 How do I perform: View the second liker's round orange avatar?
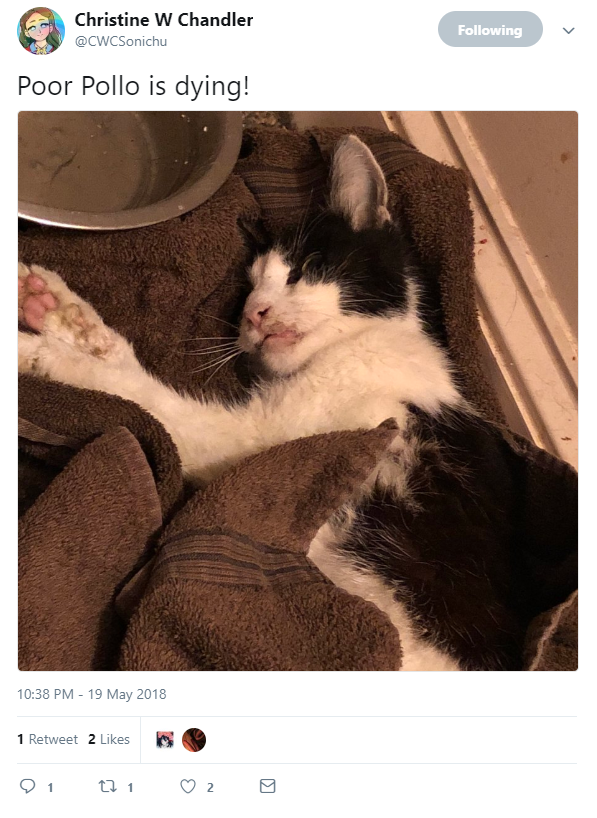click(x=194, y=740)
